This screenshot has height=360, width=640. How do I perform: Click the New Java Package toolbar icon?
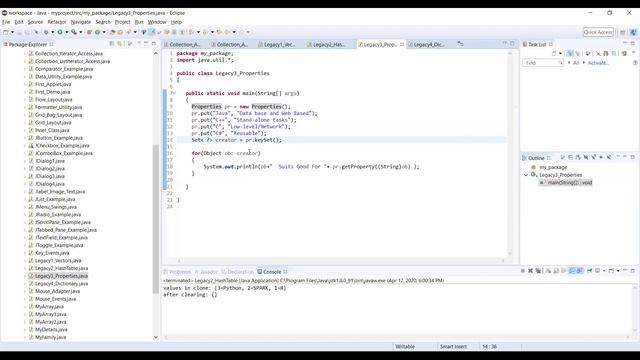coord(89,32)
